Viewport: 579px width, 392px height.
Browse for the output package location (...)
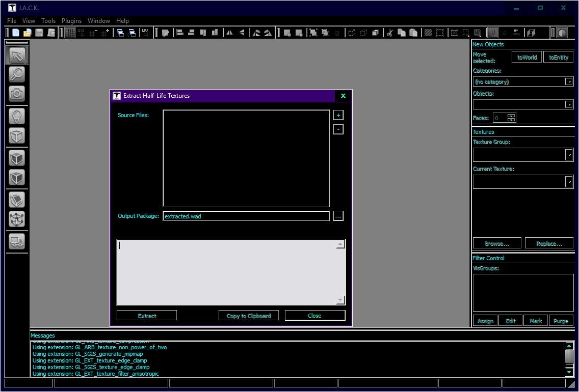point(338,216)
